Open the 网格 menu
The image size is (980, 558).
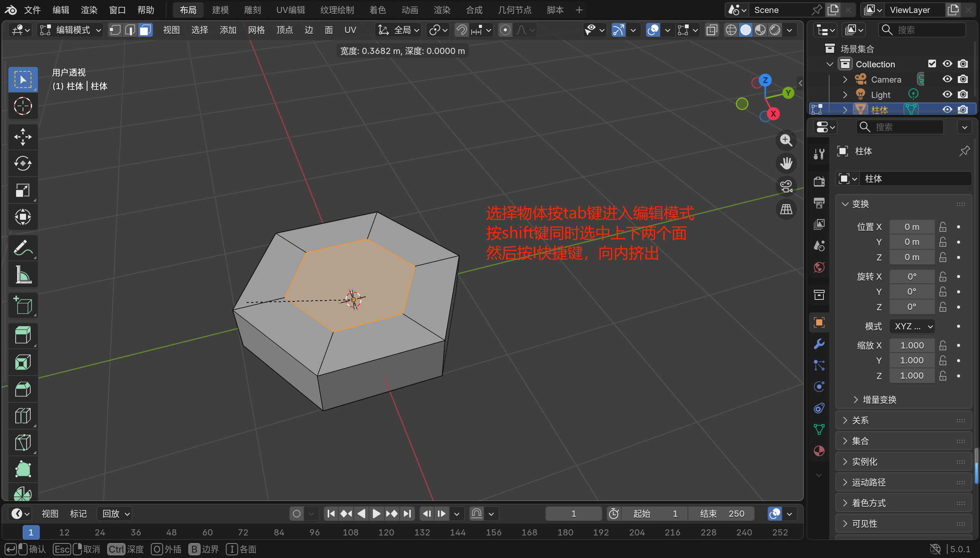[256, 30]
